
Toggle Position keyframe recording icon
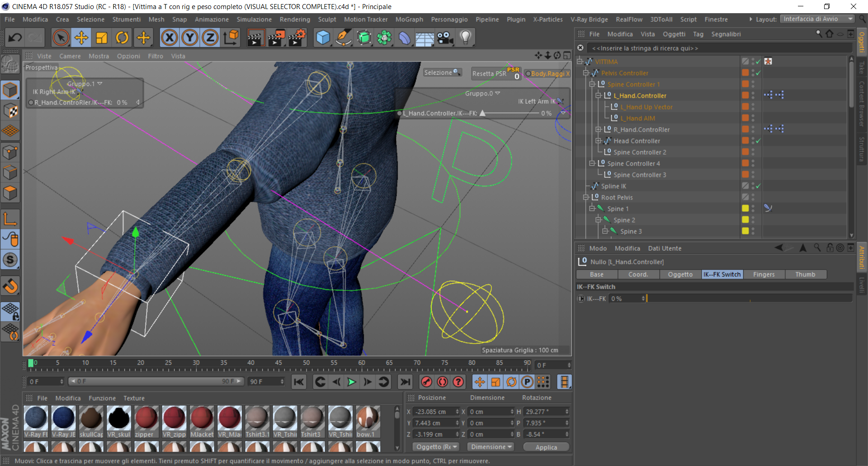pyautogui.click(x=480, y=382)
